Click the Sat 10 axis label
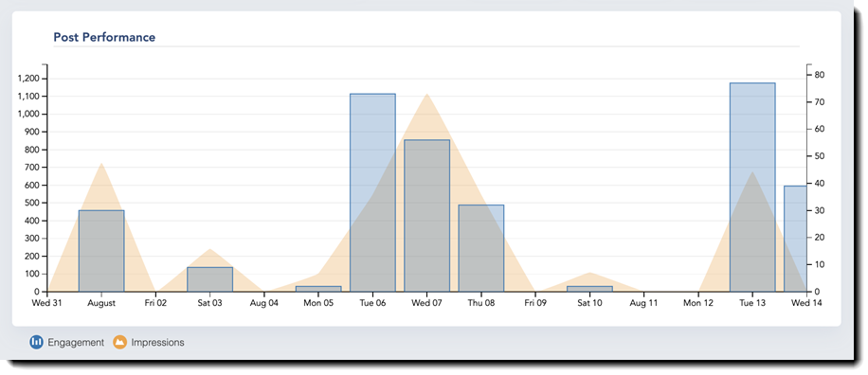The image size is (868, 375). (x=589, y=303)
